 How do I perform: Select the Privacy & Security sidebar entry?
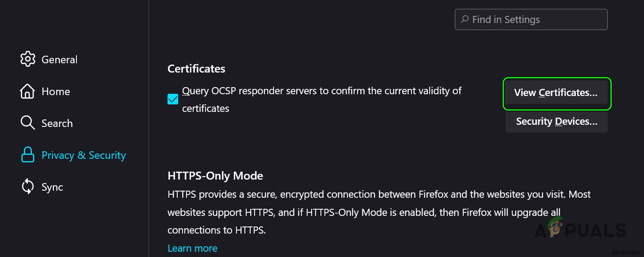[x=84, y=155]
